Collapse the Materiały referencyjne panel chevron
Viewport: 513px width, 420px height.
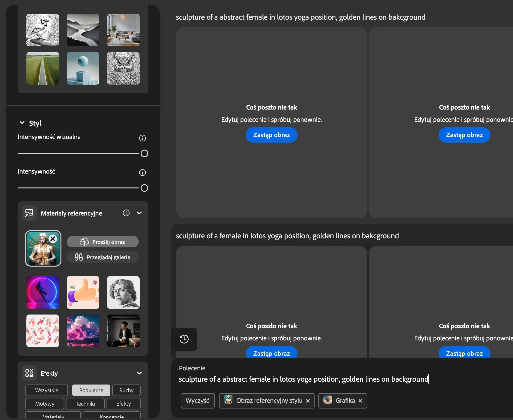[x=139, y=213]
